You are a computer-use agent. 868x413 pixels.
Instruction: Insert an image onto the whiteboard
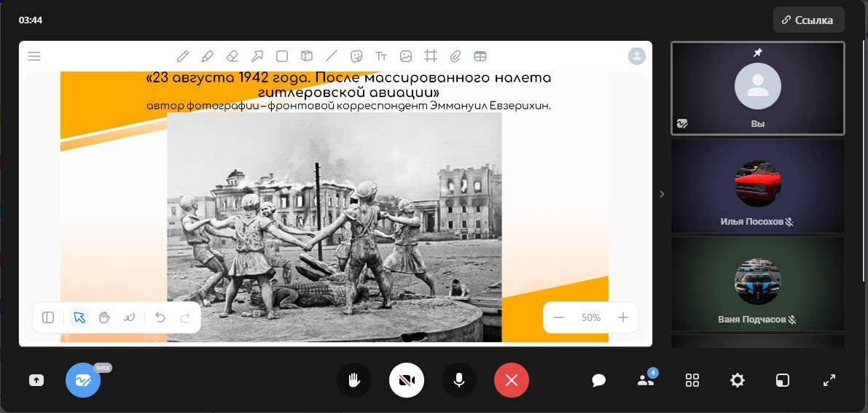[406, 56]
